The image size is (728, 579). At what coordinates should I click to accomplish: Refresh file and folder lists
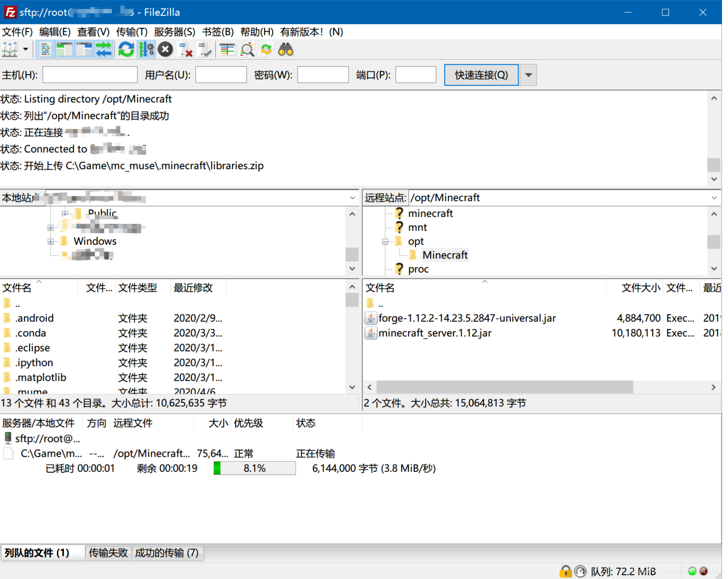[x=126, y=50]
